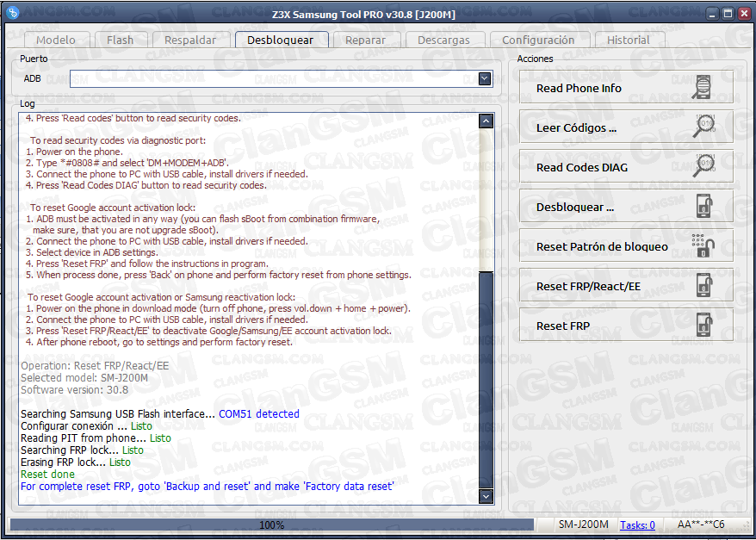Open the Respaldar tab
The height and width of the screenshot is (540, 756).
click(x=190, y=40)
